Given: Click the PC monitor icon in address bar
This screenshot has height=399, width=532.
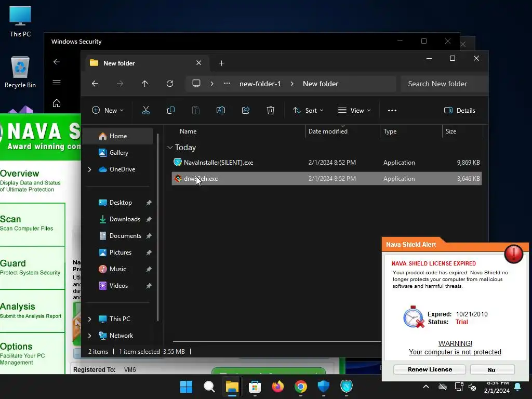Looking at the screenshot, I should [196, 84].
